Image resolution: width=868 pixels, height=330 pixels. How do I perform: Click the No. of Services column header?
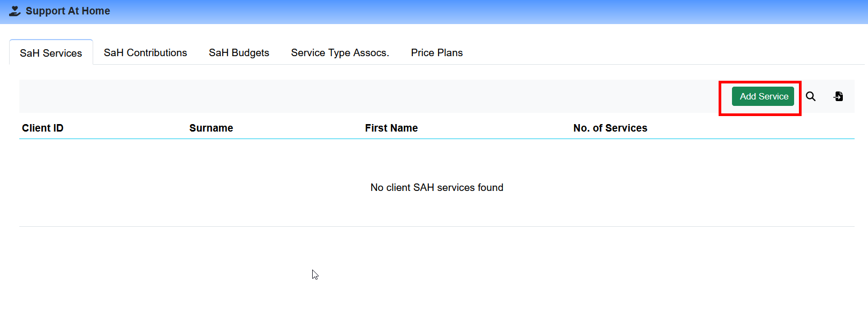(610, 128)
